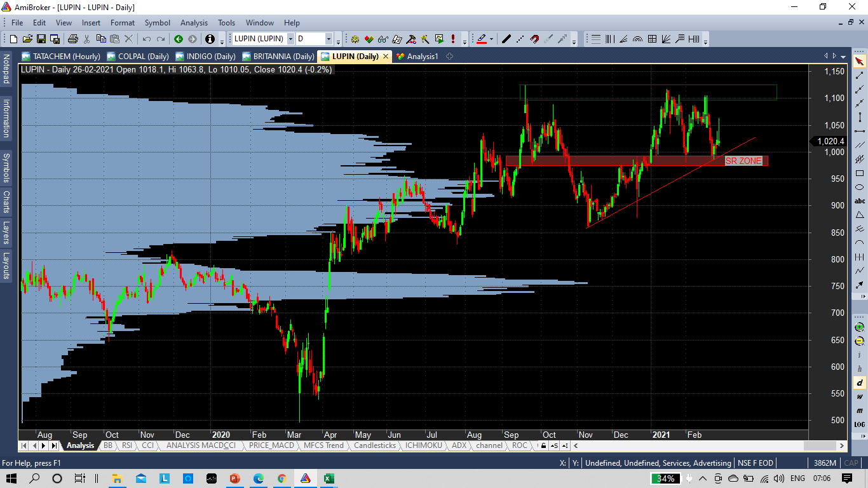The image size is (868, 488).
Task: Switch to TATACHEM (Hourly) tab
Action: coord(60,56)
